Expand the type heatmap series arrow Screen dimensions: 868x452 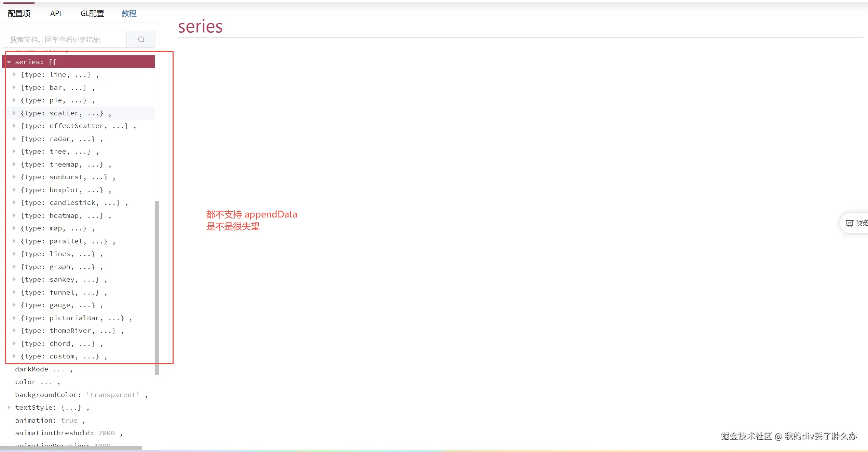[x=14, y=215]
